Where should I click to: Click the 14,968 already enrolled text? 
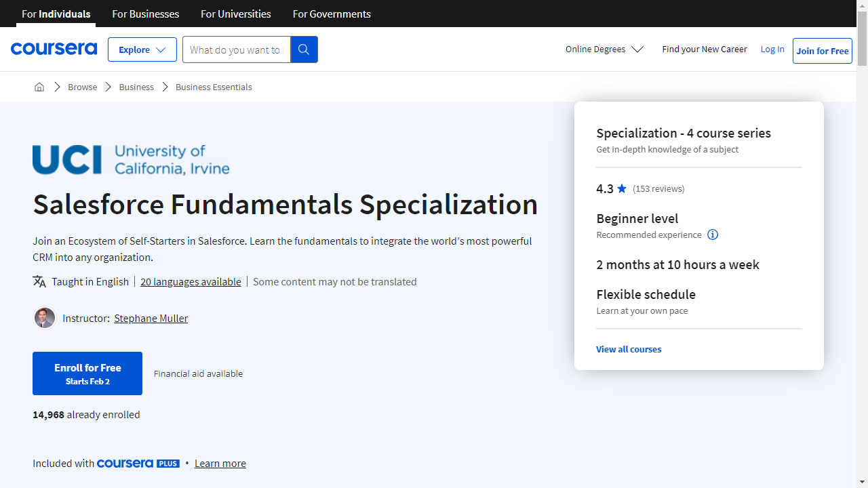point(86,415)
